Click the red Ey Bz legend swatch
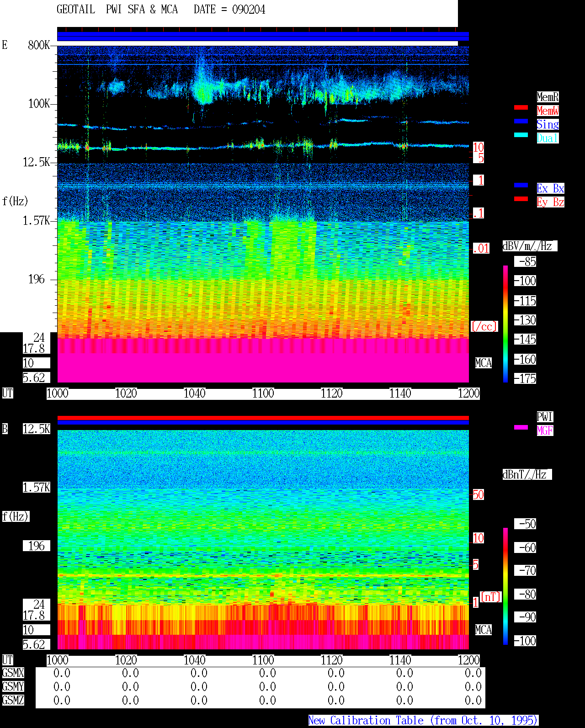Screen dimensions: 585x728 pyautogui.click(x=521, y=199)
